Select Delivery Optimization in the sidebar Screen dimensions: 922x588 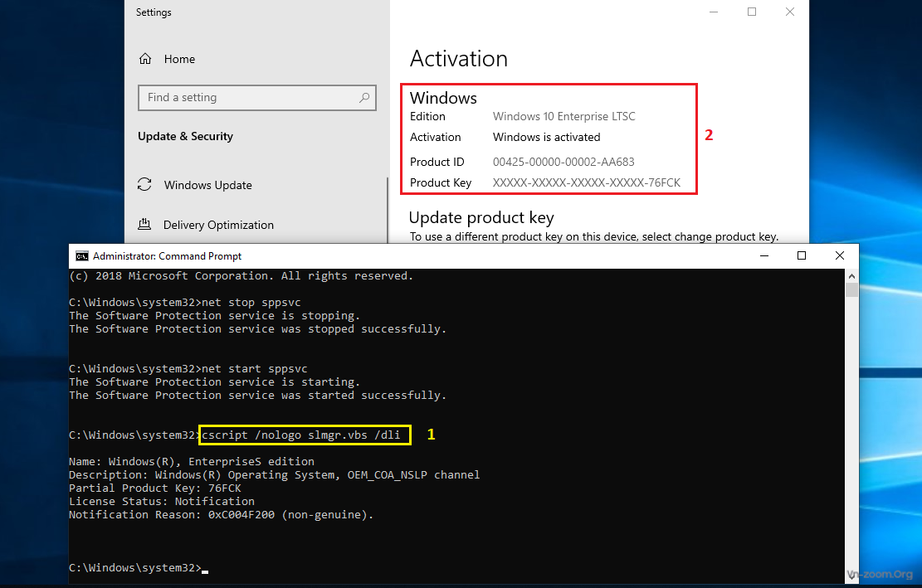tap(219, 225)
